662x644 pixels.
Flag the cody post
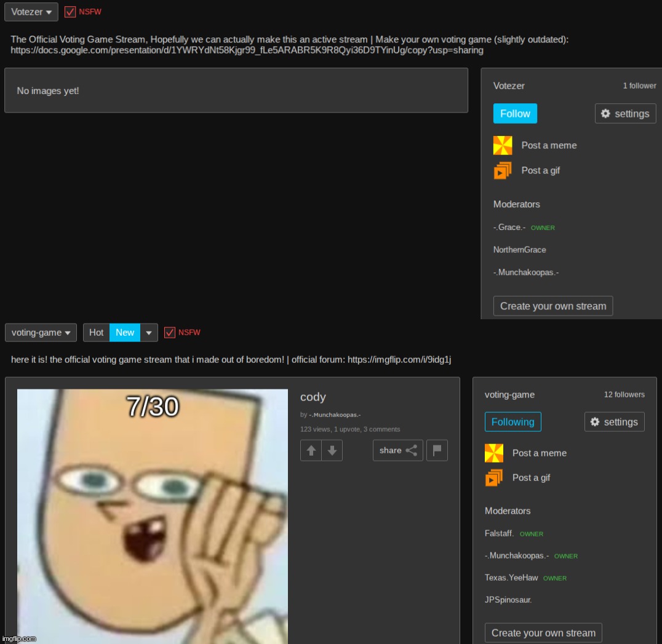437,450
